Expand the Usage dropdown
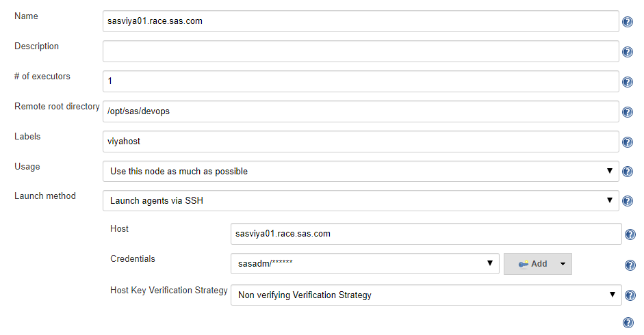The image size is (644, 335). [x=361, y=172]
